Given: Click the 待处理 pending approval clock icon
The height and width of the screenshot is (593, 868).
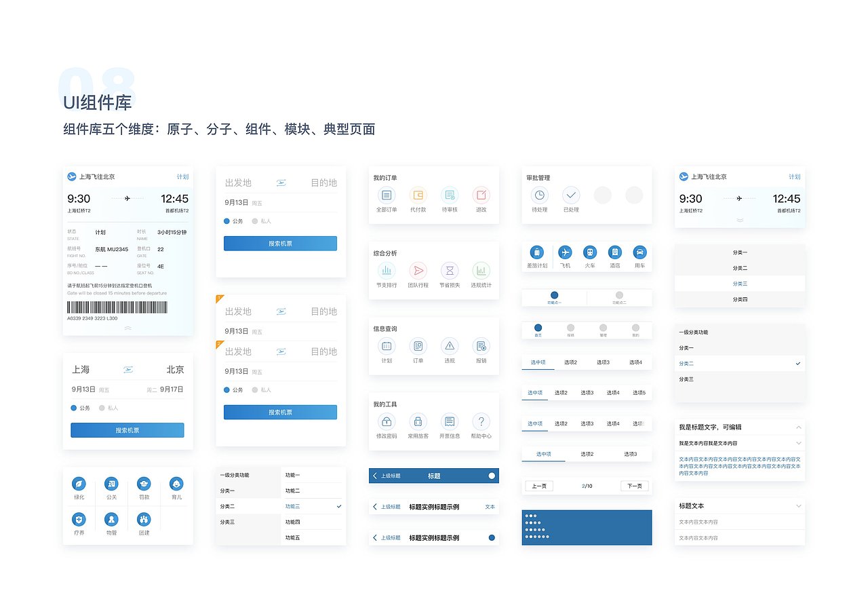Looking at the screenshot, I should click(x=538, y=196).
